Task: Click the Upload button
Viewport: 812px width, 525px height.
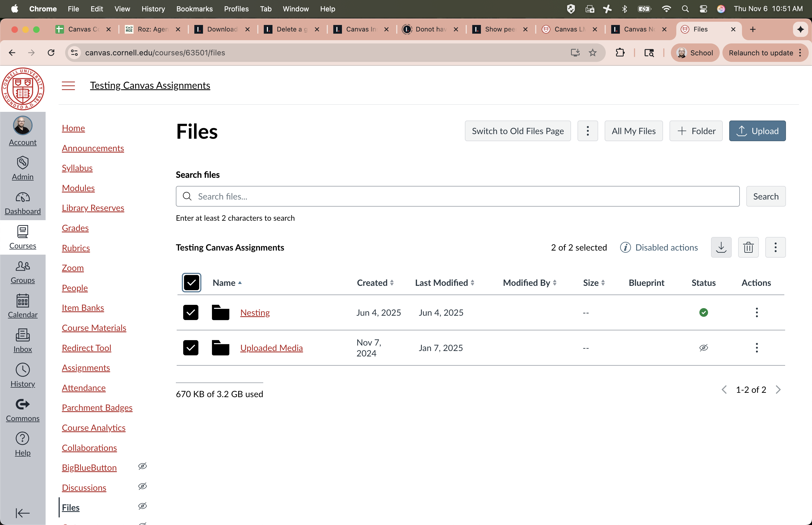Action: 757,131
